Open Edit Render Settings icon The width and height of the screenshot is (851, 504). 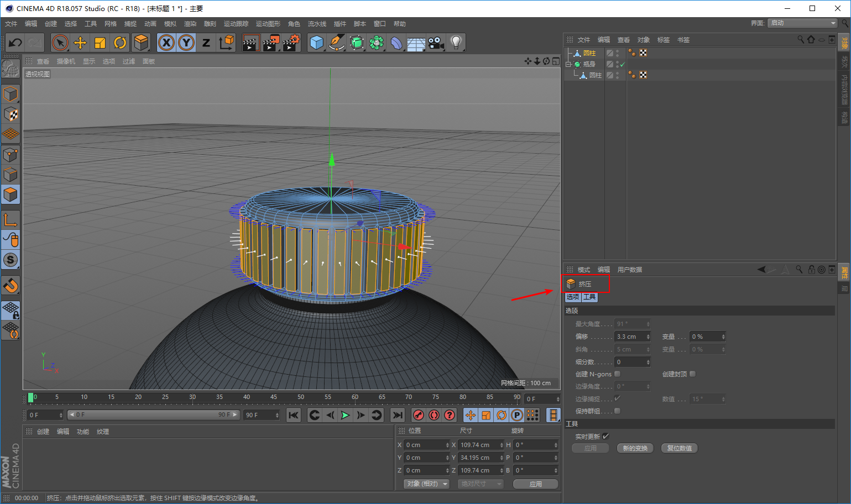(x=291, y=43)
